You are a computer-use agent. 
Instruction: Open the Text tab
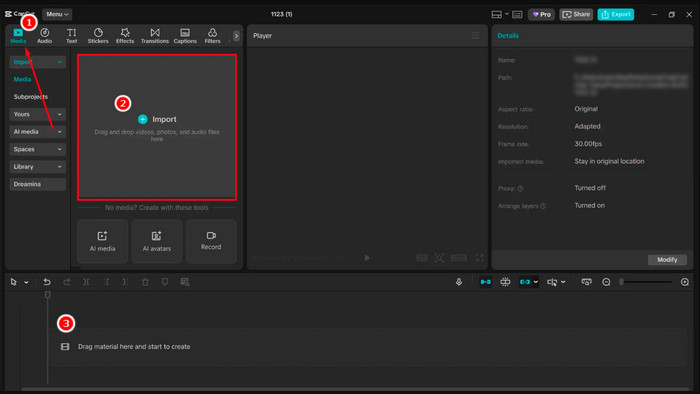pyautogui.click(x=71, y=36)
